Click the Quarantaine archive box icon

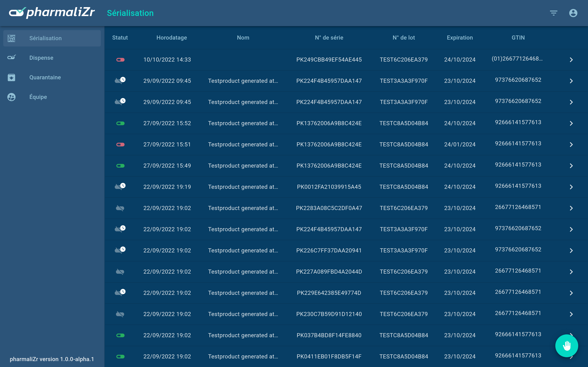pos(11,77)
